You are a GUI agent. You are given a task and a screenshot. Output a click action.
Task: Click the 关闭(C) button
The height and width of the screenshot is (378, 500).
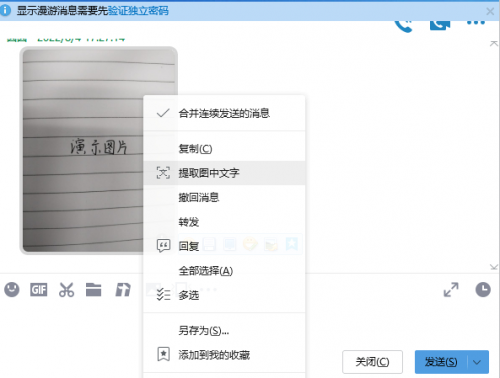click(372, 362)
